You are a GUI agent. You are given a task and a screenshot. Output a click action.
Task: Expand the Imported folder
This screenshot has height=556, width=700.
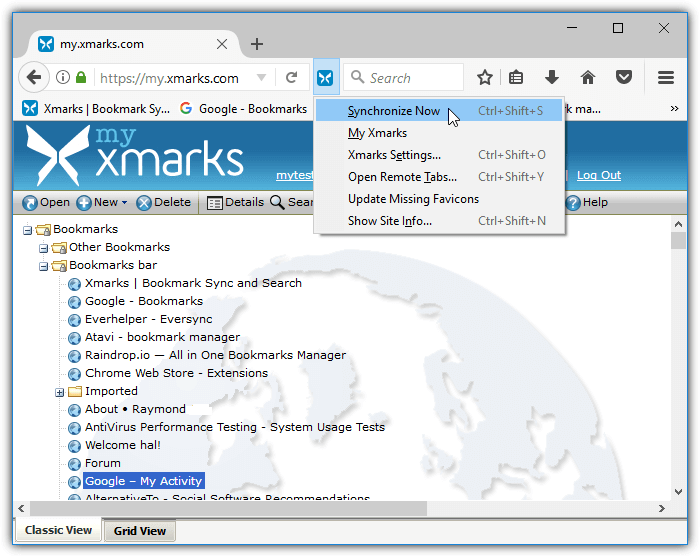point(59,392)
